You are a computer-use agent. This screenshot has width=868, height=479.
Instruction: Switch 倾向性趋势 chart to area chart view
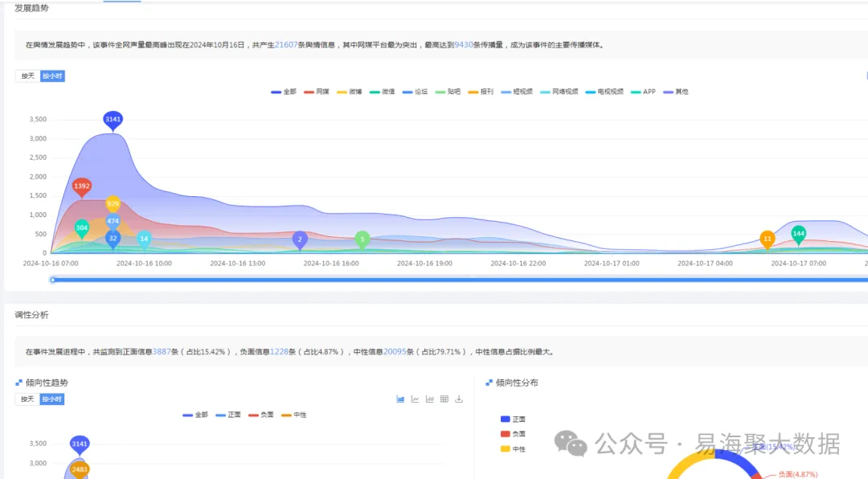(x=400, y=399)
